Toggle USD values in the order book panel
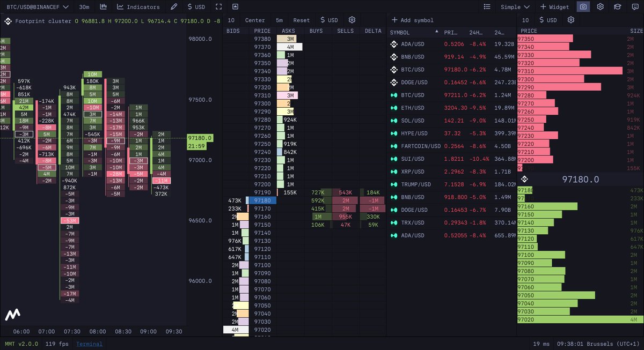The width and height of the screenshot is (644, 350). pyautogui.click(x=329, y=20)
